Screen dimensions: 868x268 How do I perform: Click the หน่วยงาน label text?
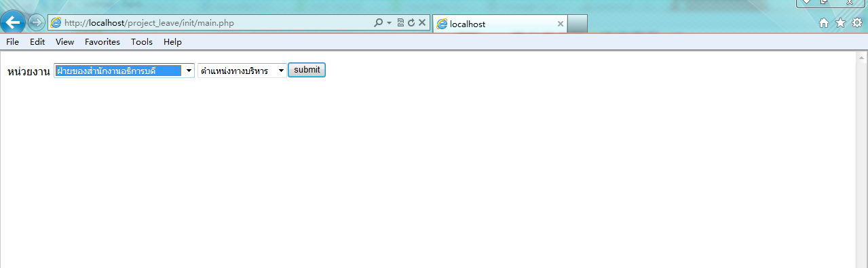point(29,71)
